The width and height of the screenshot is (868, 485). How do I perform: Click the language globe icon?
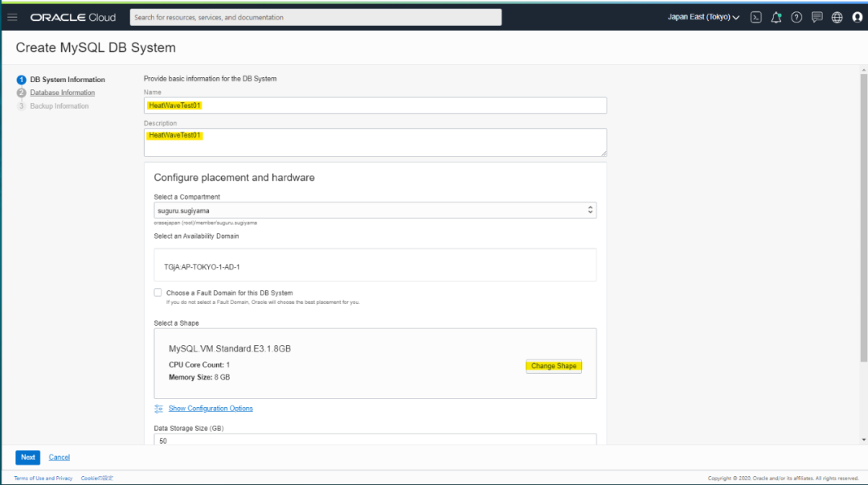coord(837,17)
